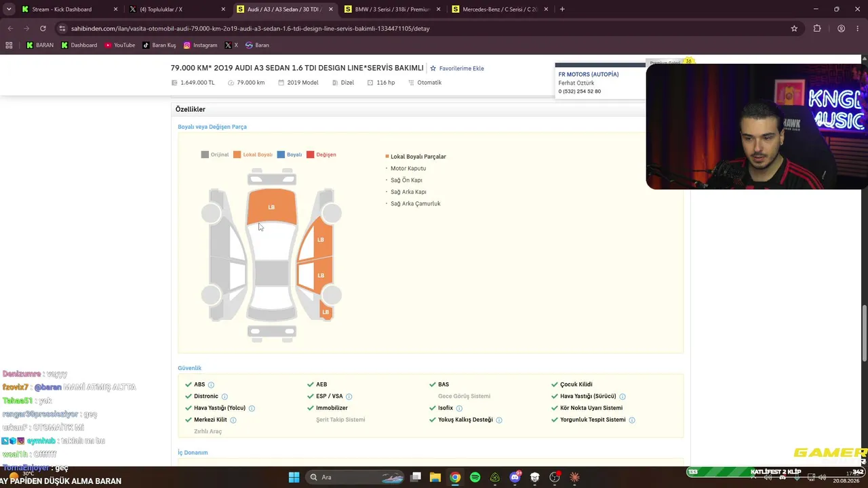Click the address bar URL field
This screenshot has height=488, width=868.
(x=420, y=28)
